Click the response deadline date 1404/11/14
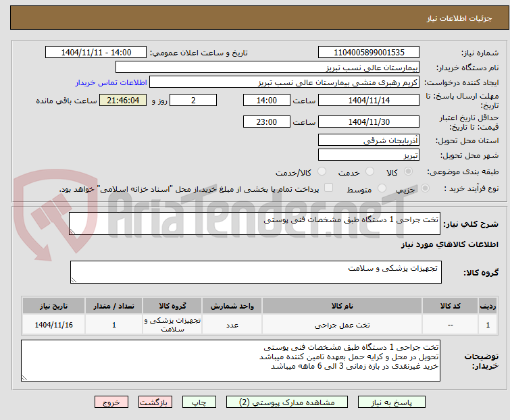 369,100
